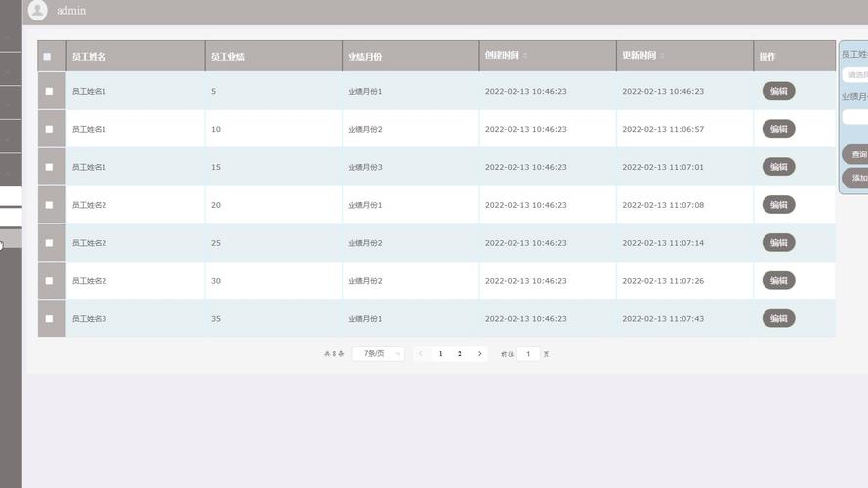
Task: Open the 员工姓名 filter select box
Action: click(855, 74)
